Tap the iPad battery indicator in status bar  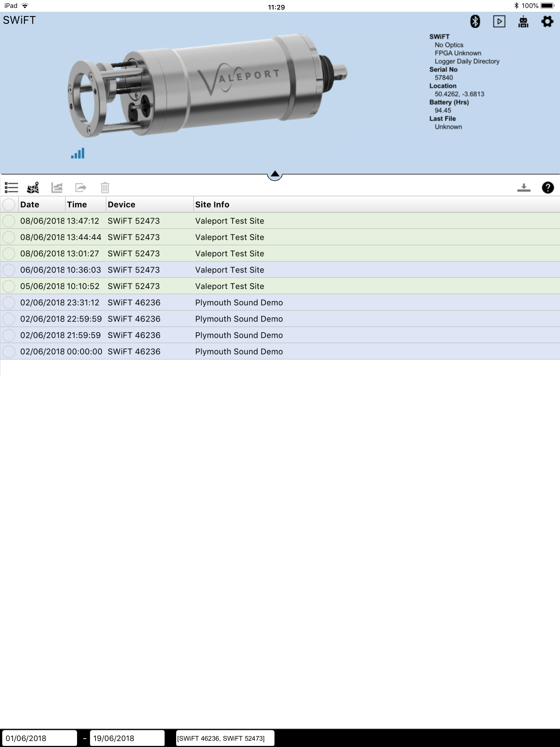(547, 6)
